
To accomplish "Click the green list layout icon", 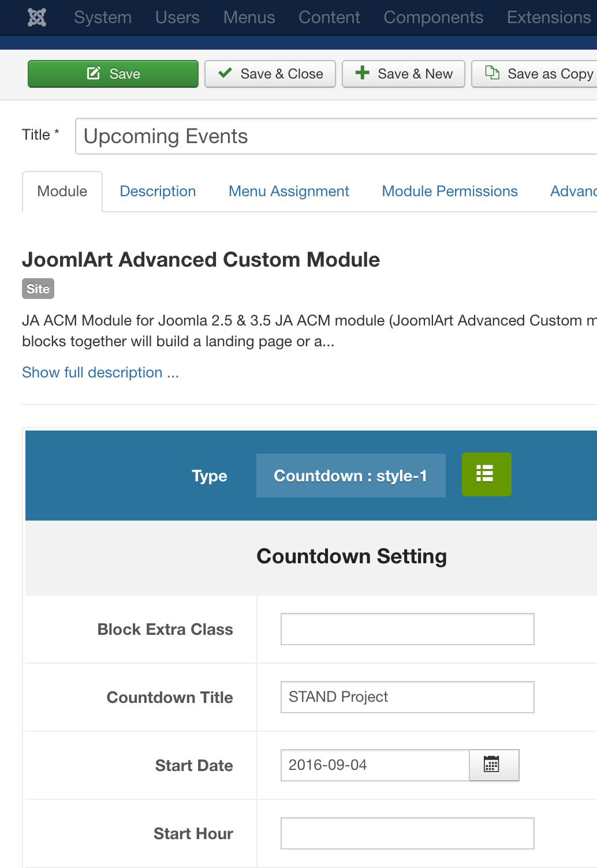I will (486, 474).
